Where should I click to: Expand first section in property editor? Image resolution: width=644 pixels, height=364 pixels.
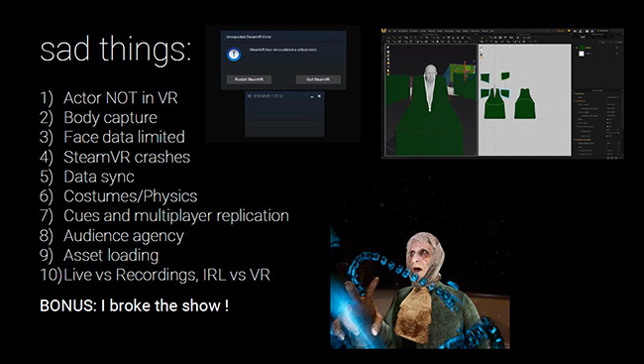(x=575, y=94)
